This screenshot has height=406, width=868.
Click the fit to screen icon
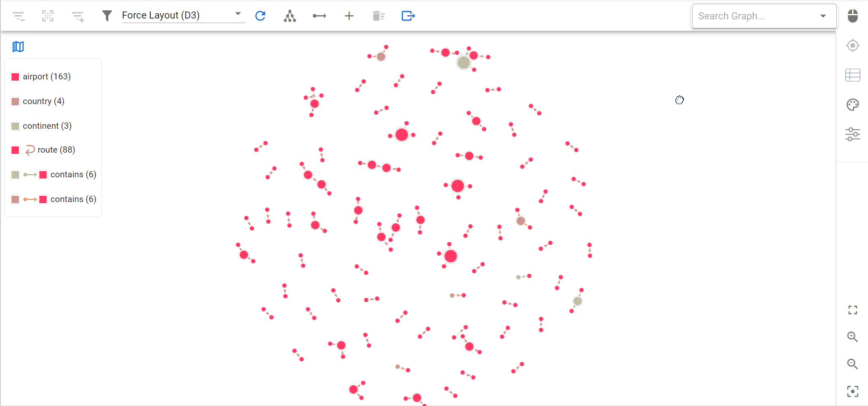pos(853,391)
